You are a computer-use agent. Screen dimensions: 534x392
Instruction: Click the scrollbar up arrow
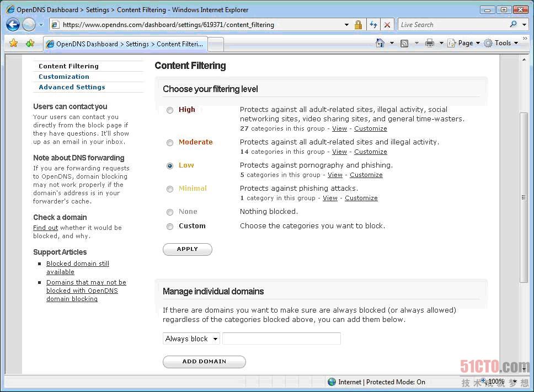(x=524, y=60)
